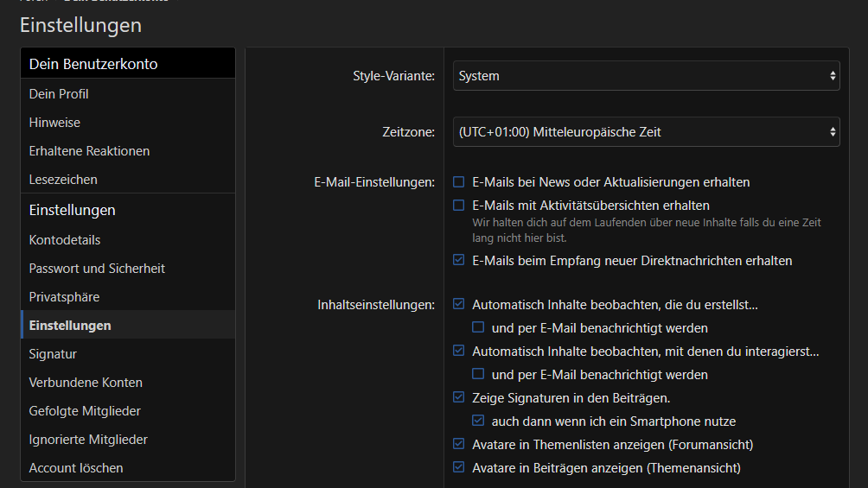Enable emails for news or updates

pos(459,182)
